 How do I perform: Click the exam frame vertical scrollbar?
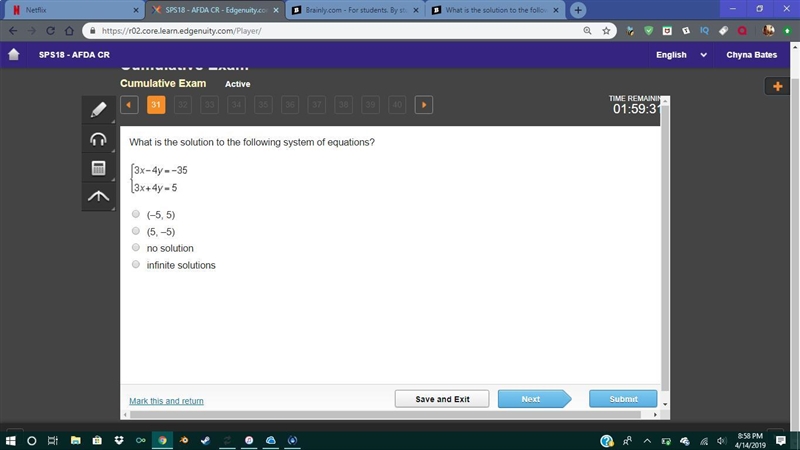click(x=665, y=247)
